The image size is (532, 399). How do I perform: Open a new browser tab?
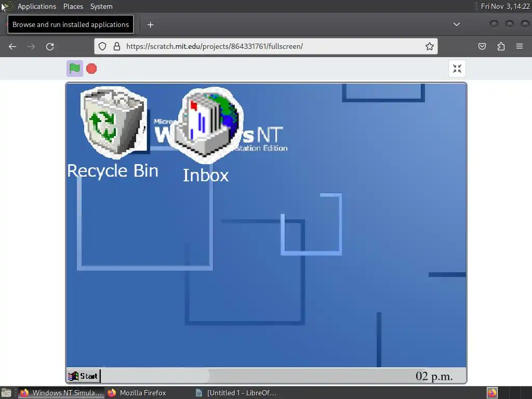(x=150, y=25)
